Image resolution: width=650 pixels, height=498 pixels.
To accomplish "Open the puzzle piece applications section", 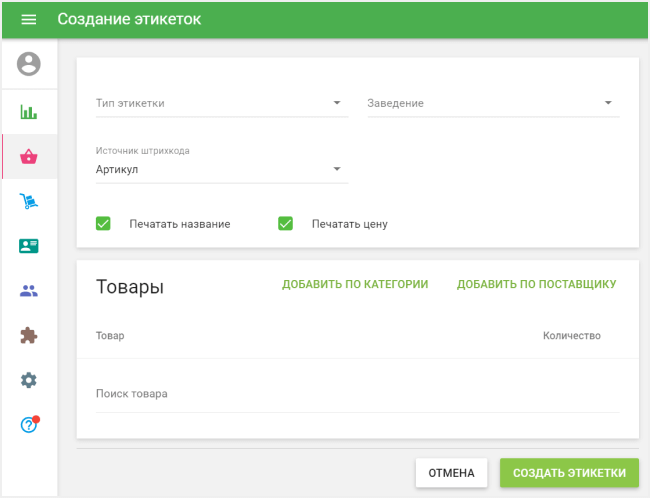I will point(29,335).
